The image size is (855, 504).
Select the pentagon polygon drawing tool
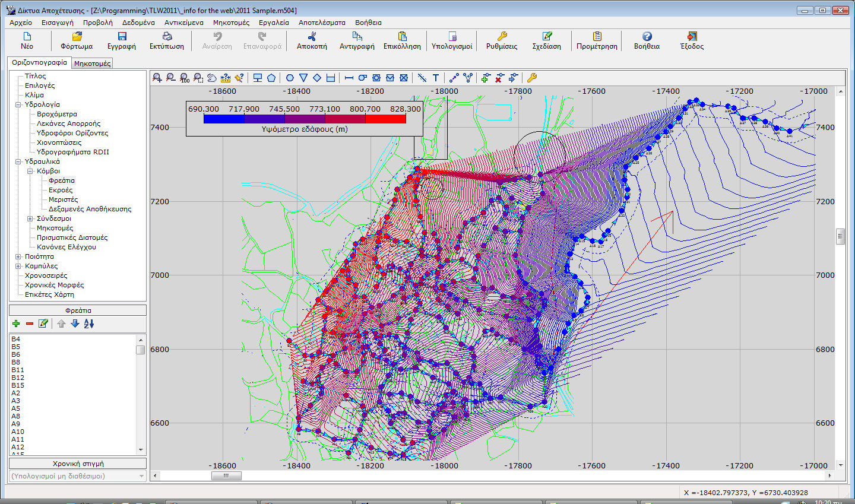click(x=271, y=78)
